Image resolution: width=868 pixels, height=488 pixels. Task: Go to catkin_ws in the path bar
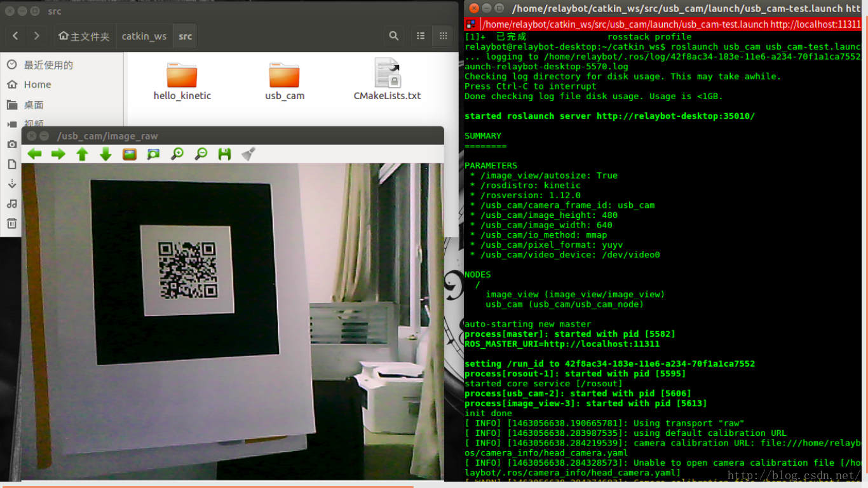point(144,36)
